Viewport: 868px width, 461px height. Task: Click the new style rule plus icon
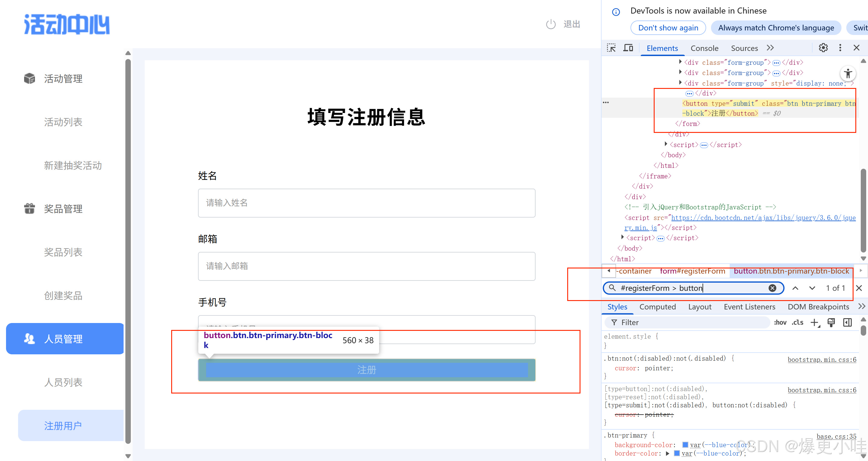(x=814, y=322)
